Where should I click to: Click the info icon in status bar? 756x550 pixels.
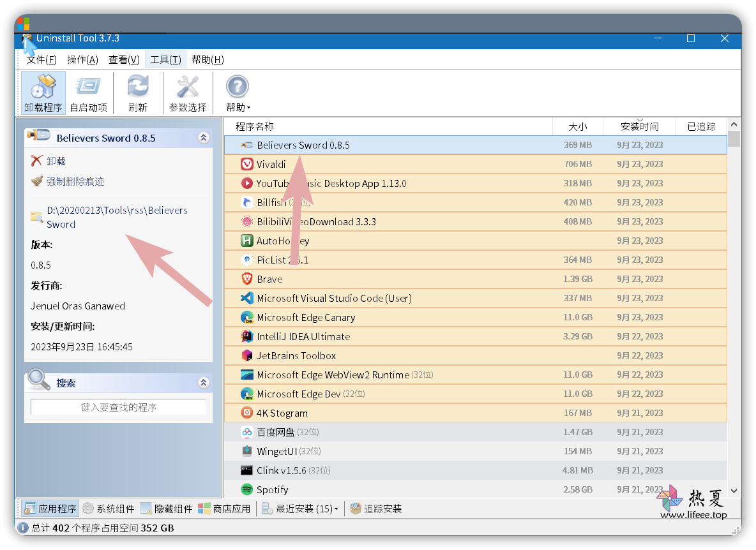click(x=22, y=528)
